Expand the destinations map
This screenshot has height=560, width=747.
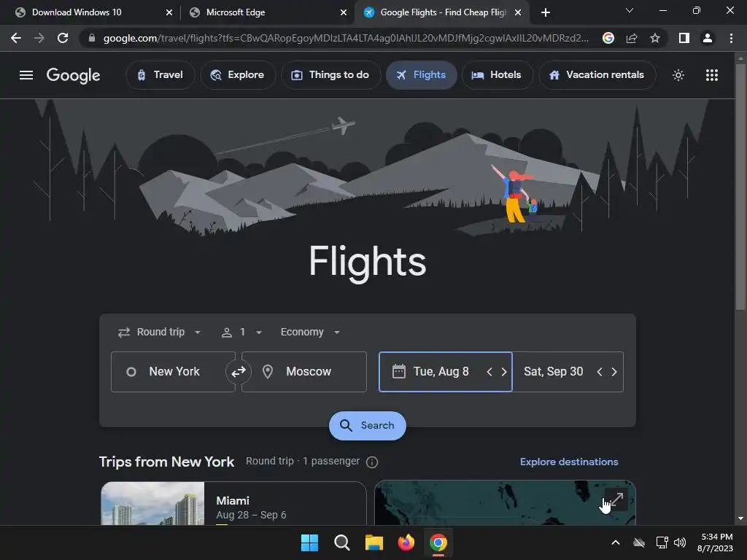coord(616,499)
